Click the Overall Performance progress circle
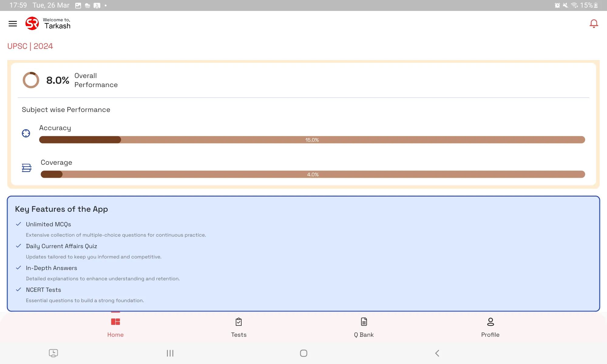The image size is (607, 364). (x=31, y=80)
